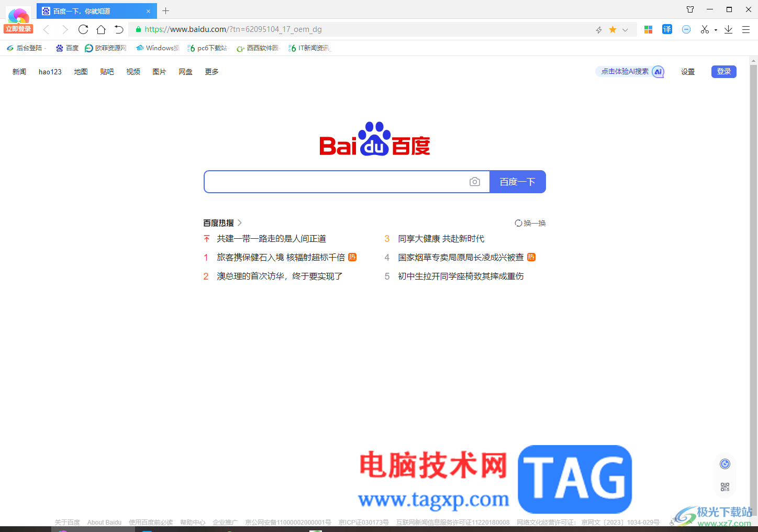The width and height of the screenshot is (758, 532).
Task: Open 旅客携保健石入境 核辐射超标千倍
Action: pos(281,258)
